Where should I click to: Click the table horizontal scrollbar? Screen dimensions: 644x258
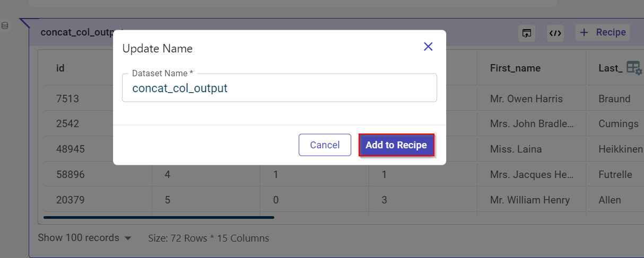159,217
